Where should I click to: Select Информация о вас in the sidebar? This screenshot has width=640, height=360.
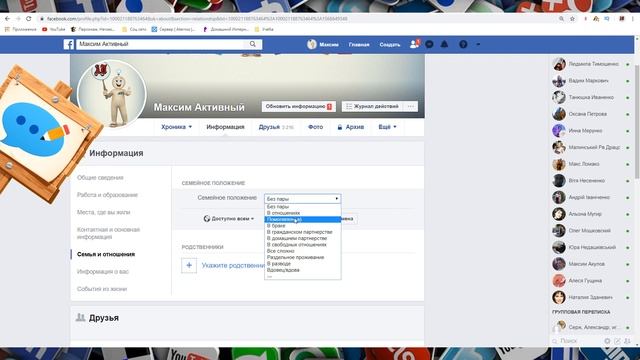point(103,271)
